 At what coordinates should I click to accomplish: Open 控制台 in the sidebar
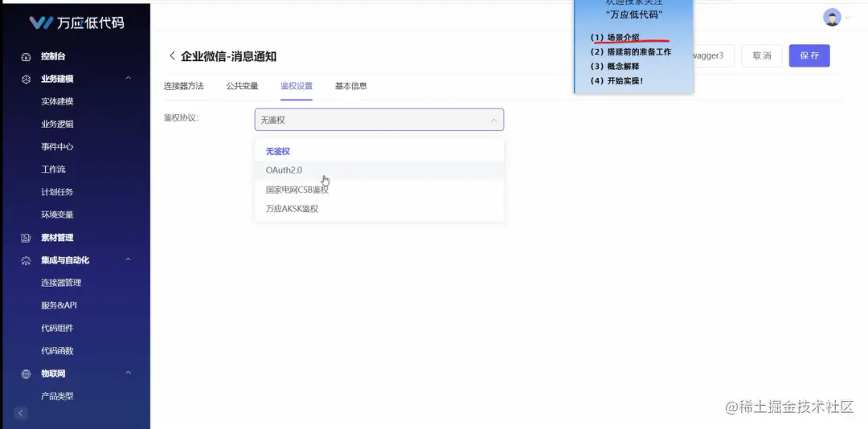(x=53, y=56)
